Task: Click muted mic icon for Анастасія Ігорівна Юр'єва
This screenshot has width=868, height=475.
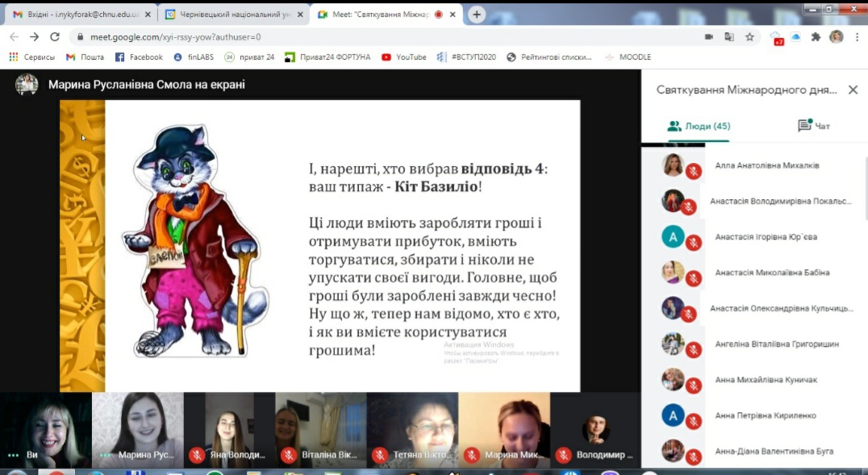Action: coord(693,243)
